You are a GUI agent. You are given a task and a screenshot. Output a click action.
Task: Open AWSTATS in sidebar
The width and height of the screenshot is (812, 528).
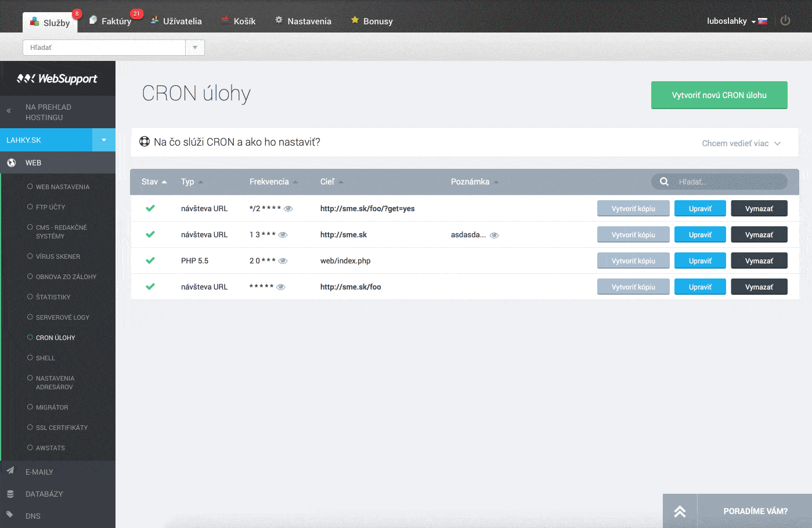tap(50, 448)
